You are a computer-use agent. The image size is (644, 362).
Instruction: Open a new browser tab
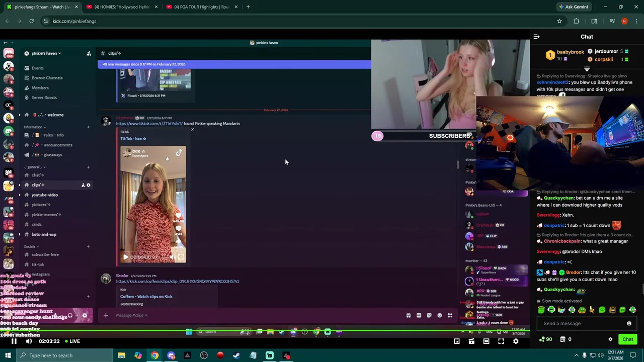click(x=248, y=7)
